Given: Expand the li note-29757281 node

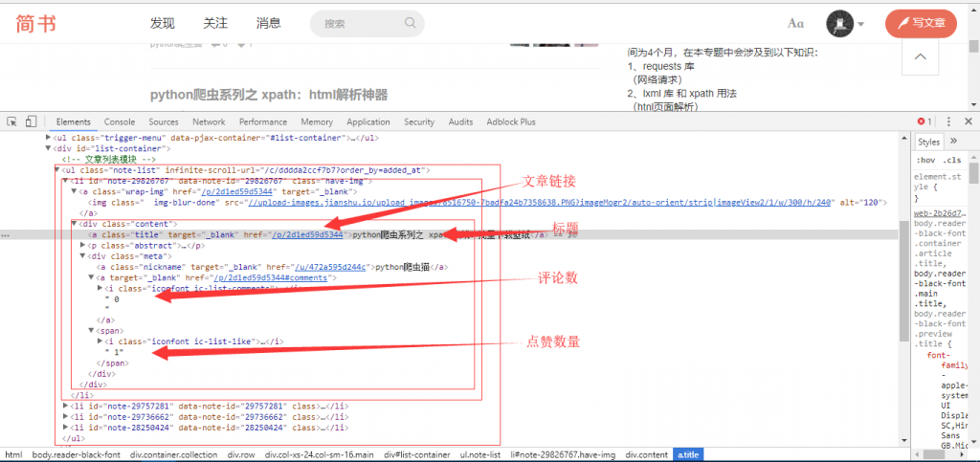Looking at the screenshot, I should point(65,406).
